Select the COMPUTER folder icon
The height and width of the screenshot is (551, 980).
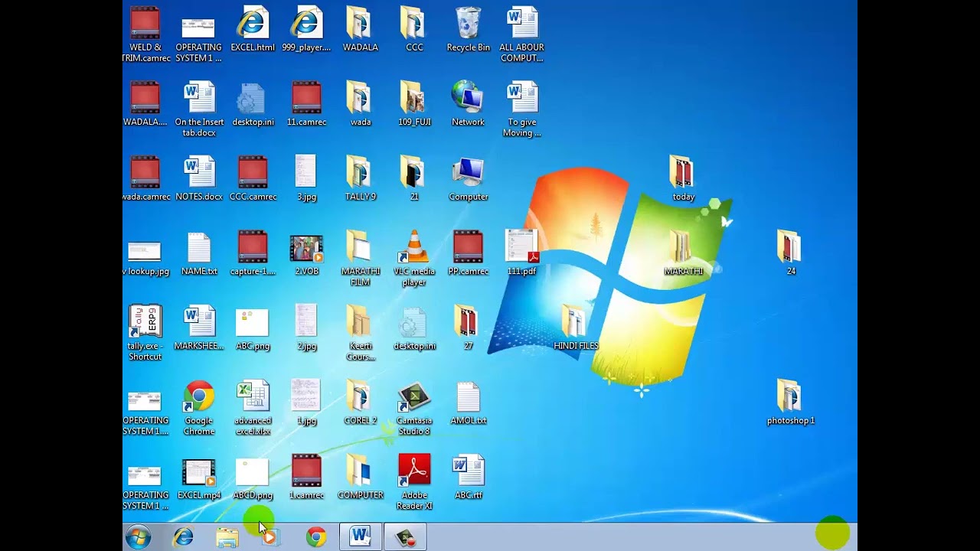[360, 478]
